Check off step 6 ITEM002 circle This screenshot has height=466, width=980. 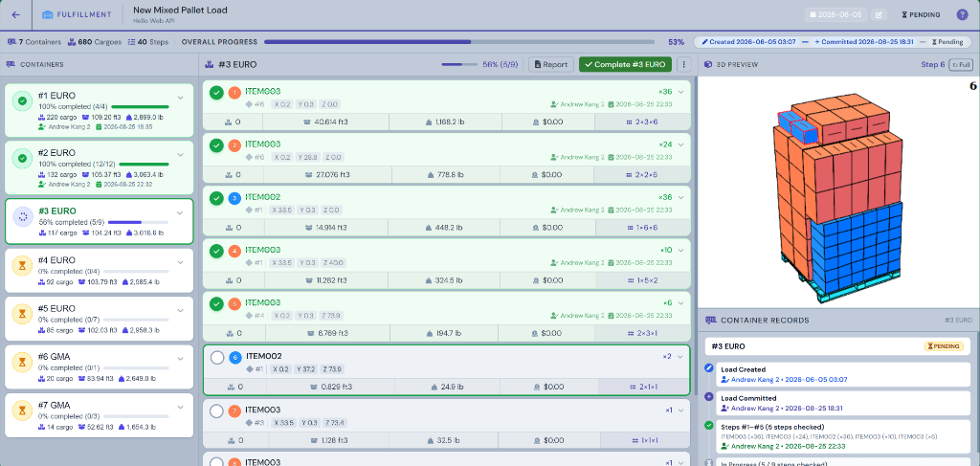(217, 358)
